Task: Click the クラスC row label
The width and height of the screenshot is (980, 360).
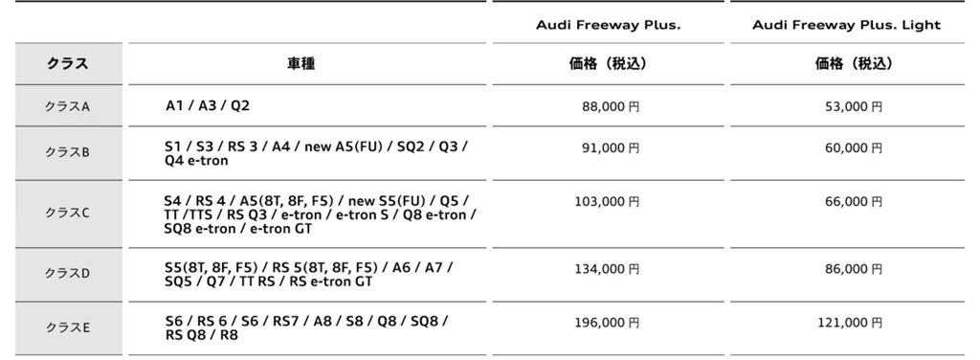Action: tap(68, 214)
